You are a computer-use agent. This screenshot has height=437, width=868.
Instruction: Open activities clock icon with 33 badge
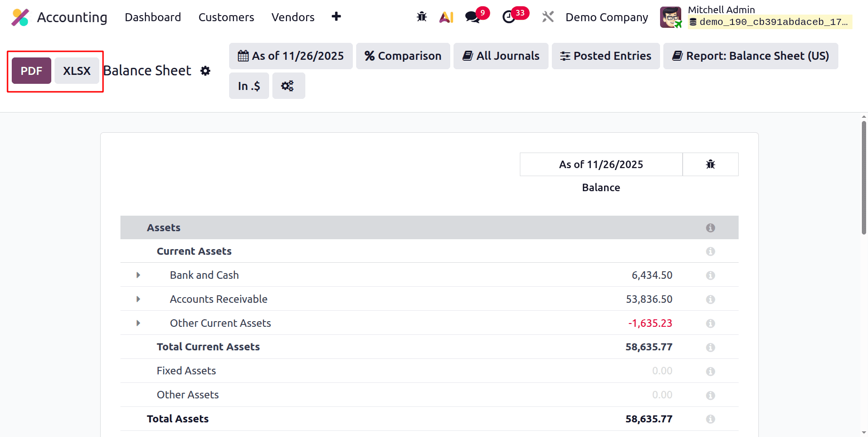click(x=509, y=17)
